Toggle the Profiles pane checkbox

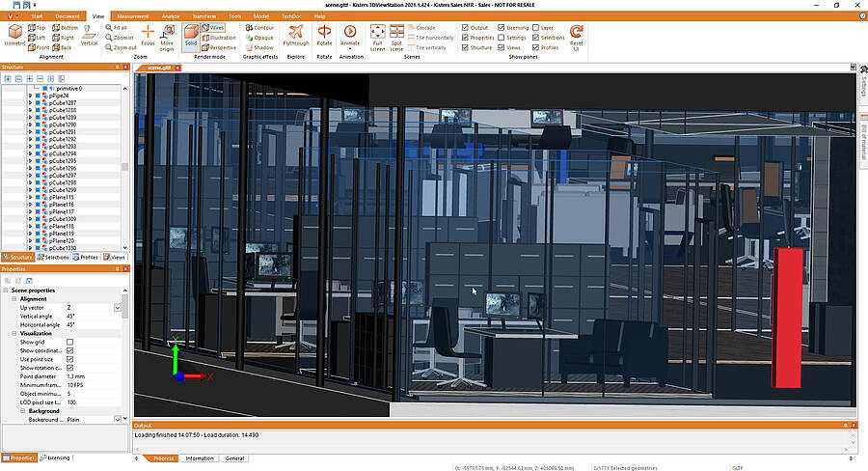tap(536, 47)
